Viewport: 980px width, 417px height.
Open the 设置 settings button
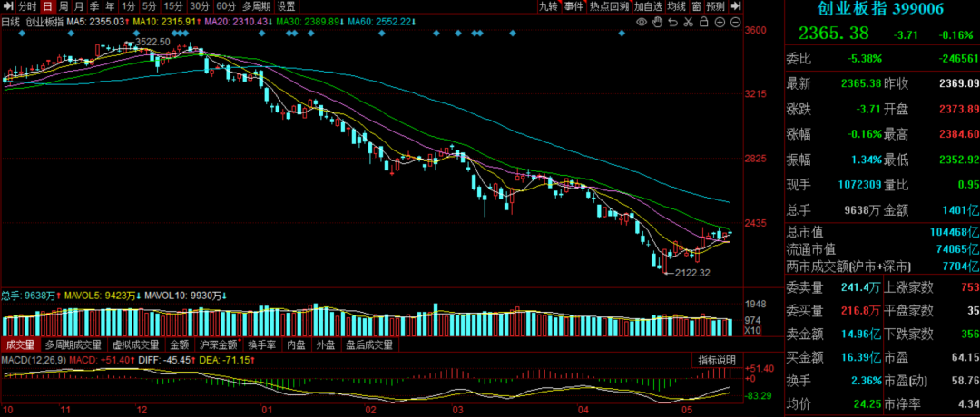286,7
